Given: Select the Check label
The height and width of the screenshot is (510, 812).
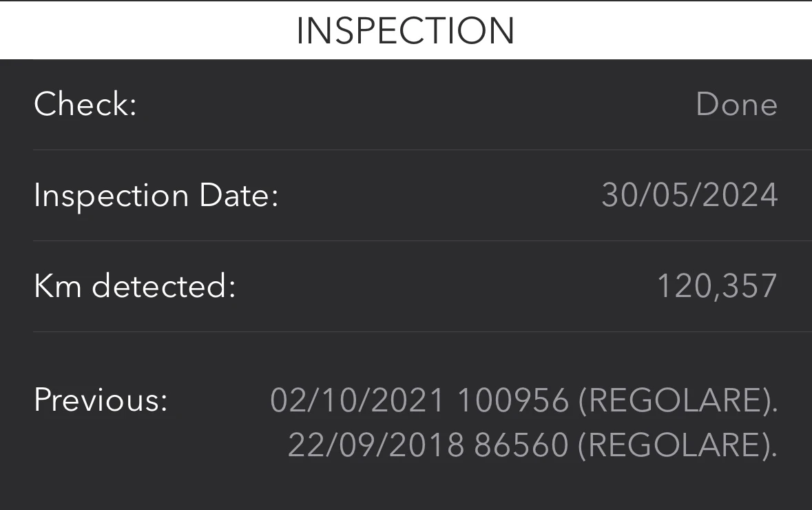Looking at the screenshot, I should 85,105.
